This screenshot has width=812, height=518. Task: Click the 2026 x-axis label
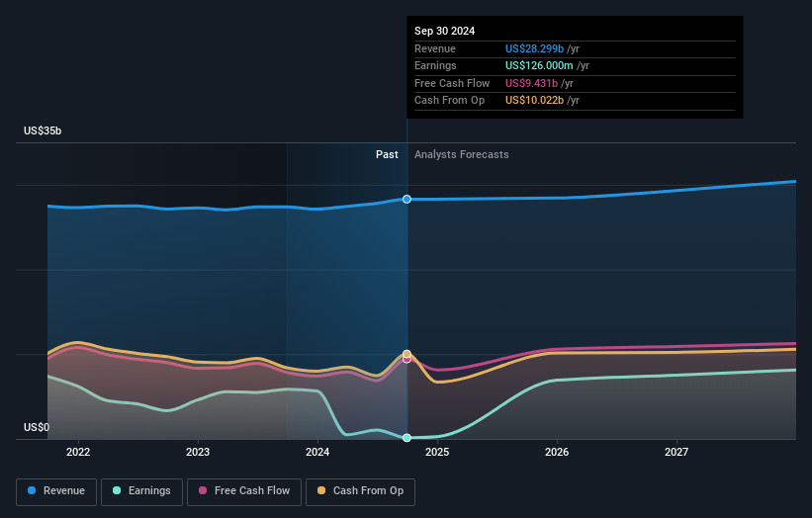557,453
